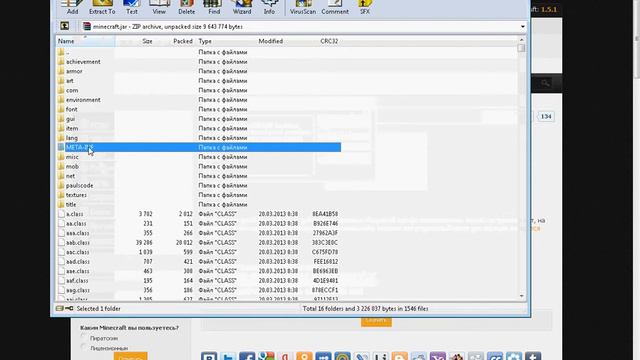This screenshot has height=360, width=640.
Task: Click the Extract To toolbar icon
Action: click(x=102, y=7)
